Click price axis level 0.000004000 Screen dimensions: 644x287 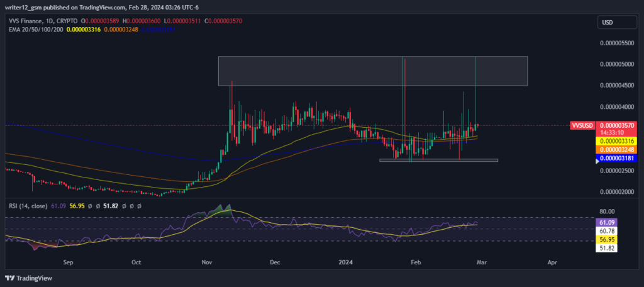(x=616, y=107)
